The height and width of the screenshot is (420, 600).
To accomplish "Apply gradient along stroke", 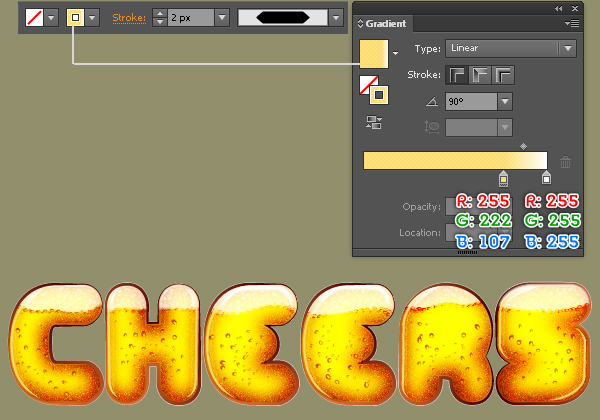I will (x=480, y=75).
